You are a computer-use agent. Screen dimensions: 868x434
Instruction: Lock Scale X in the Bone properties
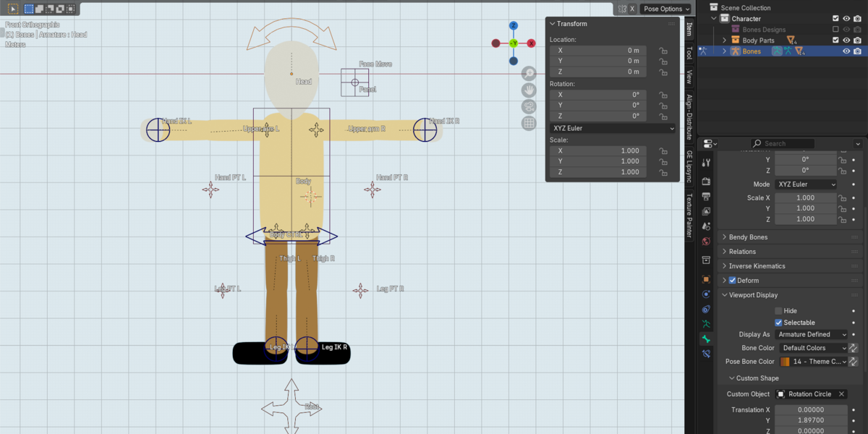coord(843,197)
